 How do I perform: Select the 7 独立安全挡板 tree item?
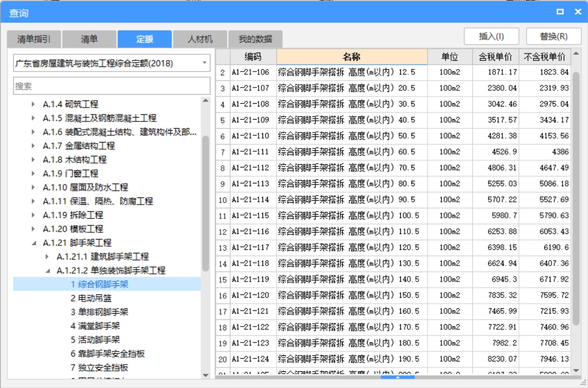click(99, 367)
